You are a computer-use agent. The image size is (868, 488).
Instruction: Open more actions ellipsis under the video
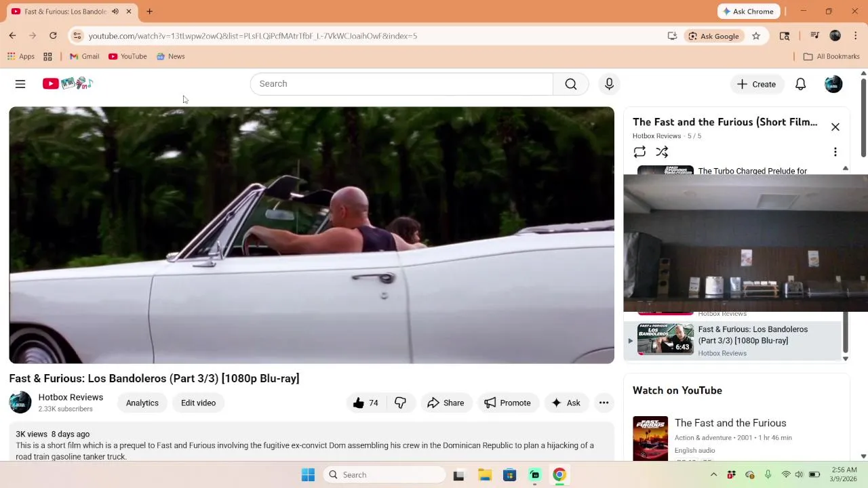pyautogui.click(x=604, y=403)
